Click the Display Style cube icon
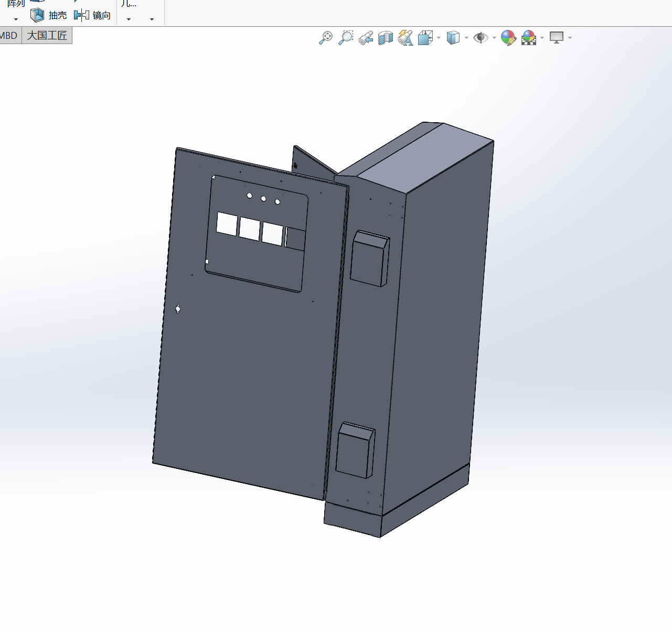Viewport: 672px width, 631px height. coord(453,38)
